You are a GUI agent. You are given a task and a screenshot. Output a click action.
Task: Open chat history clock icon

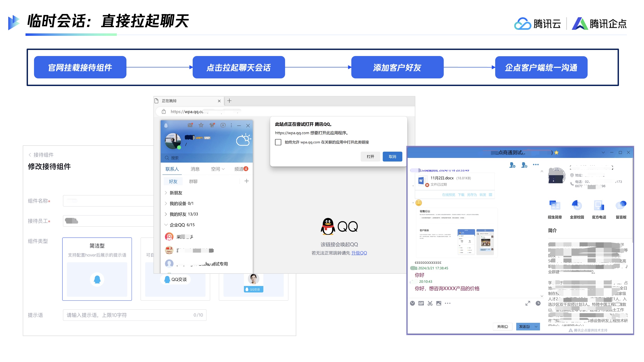538,303
